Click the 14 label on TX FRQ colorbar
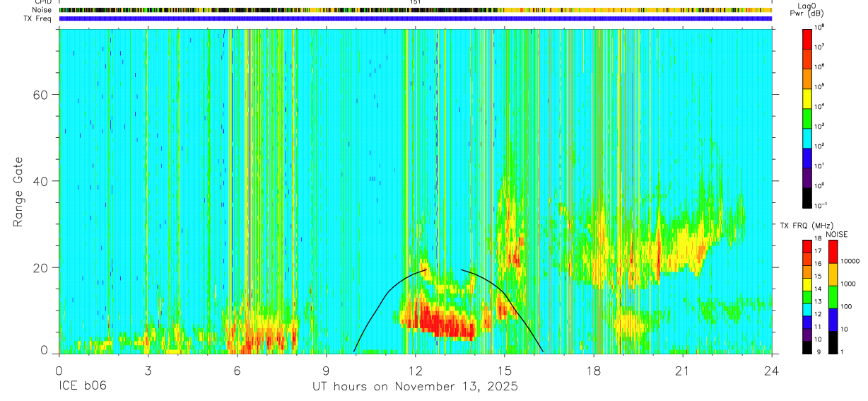The height and width of the screenshot is (401, 868). point(817,289)
